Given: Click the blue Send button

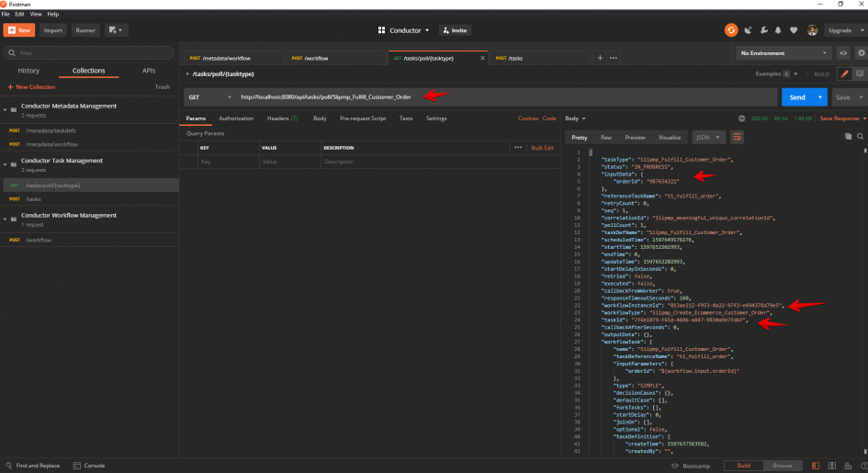Looking at the screenshot, I should (x=796, y=97).
